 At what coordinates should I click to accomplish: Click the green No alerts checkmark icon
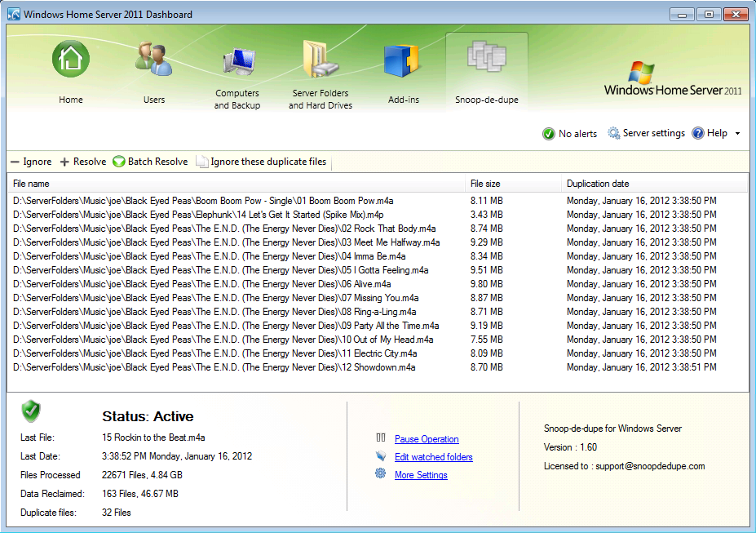point(548,134)
